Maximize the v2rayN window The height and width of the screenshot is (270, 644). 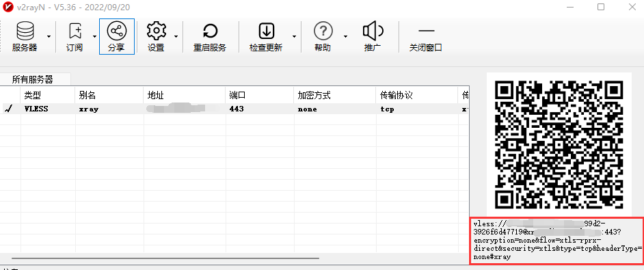(x=601, y=7)
